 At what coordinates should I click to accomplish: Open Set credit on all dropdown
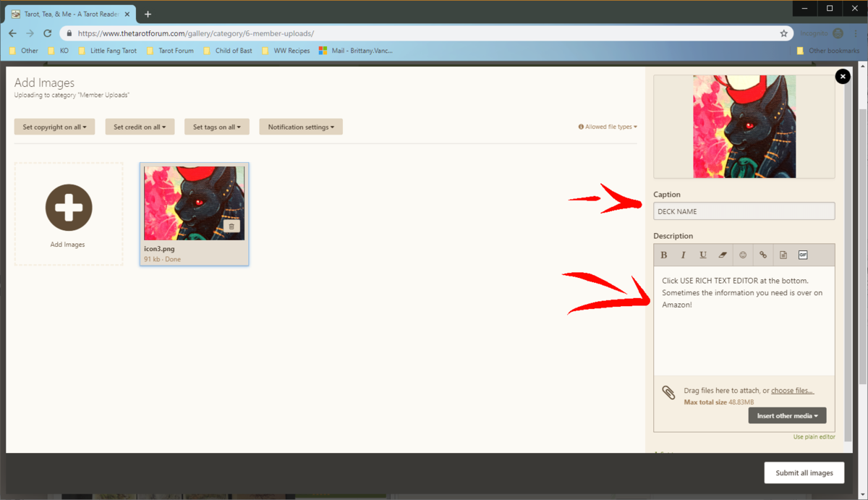[140, 127]
